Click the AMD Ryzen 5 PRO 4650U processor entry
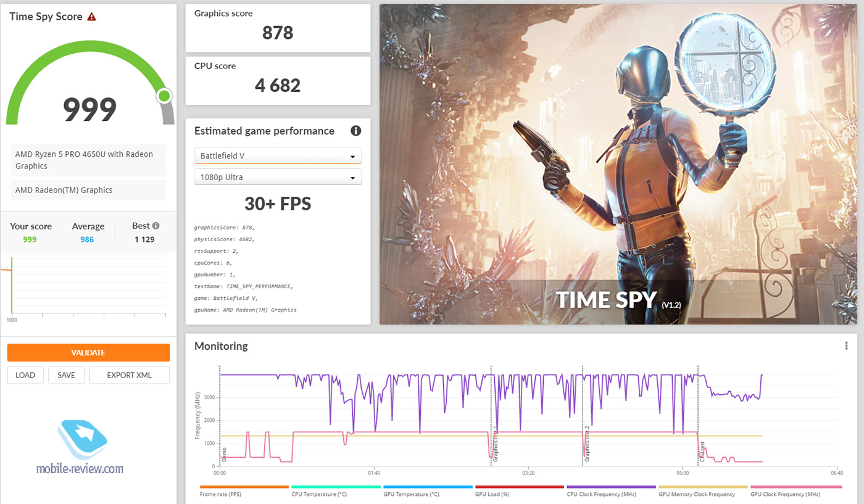Viewport: 864px width, 504px height. (x=89, y=160)
